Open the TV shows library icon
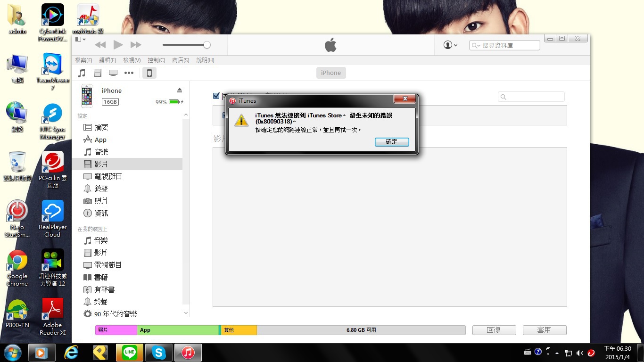The width and height of the screenshot is (644, 362). pyautogui.click(x=113, y=73)
